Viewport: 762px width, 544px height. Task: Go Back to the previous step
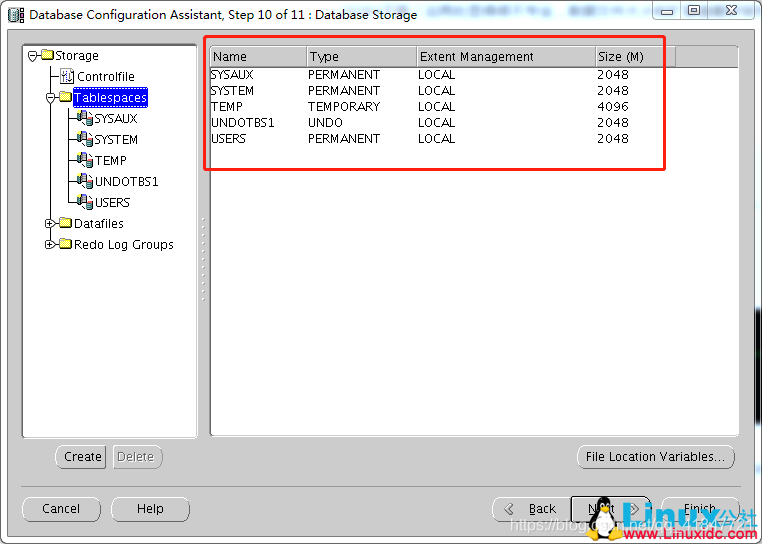tap(532, 509)
